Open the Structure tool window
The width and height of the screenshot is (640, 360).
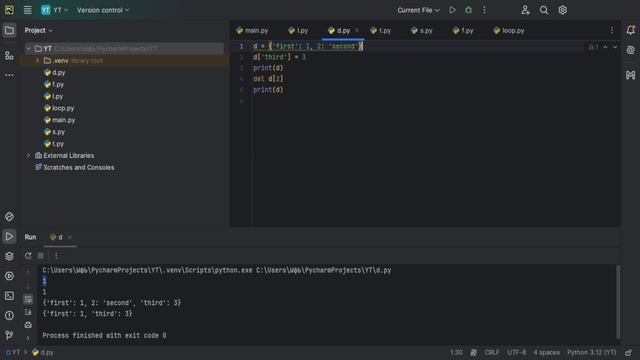pos(9,55)
